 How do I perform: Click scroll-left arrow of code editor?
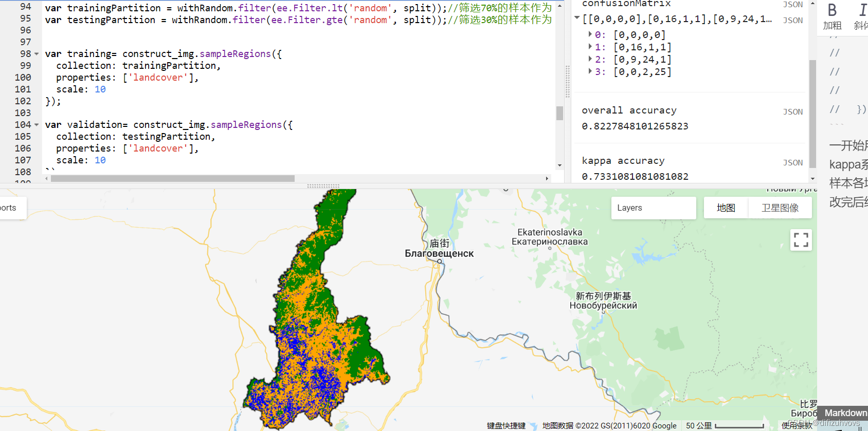click(47, 179)
